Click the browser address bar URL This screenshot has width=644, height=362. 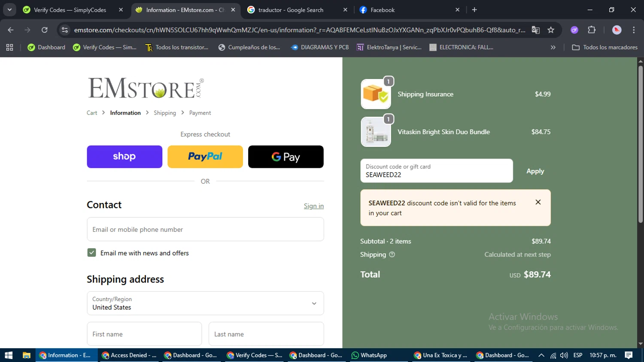coord(299,30)
